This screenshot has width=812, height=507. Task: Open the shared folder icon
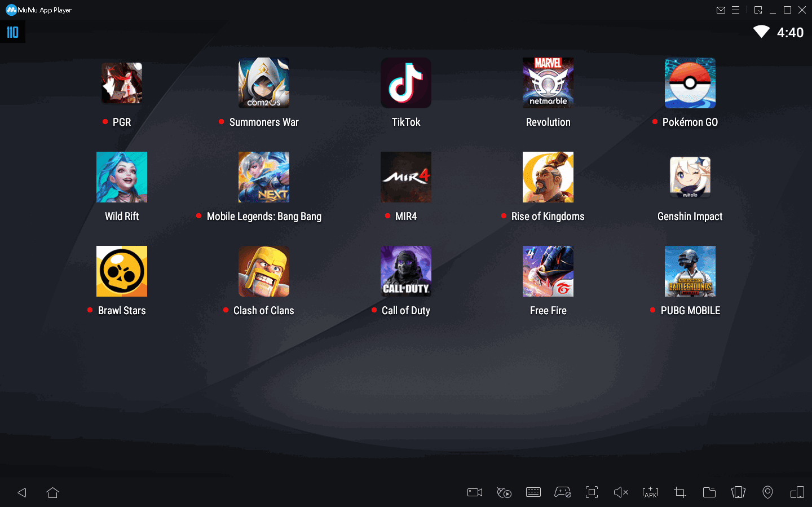[709, 492]
